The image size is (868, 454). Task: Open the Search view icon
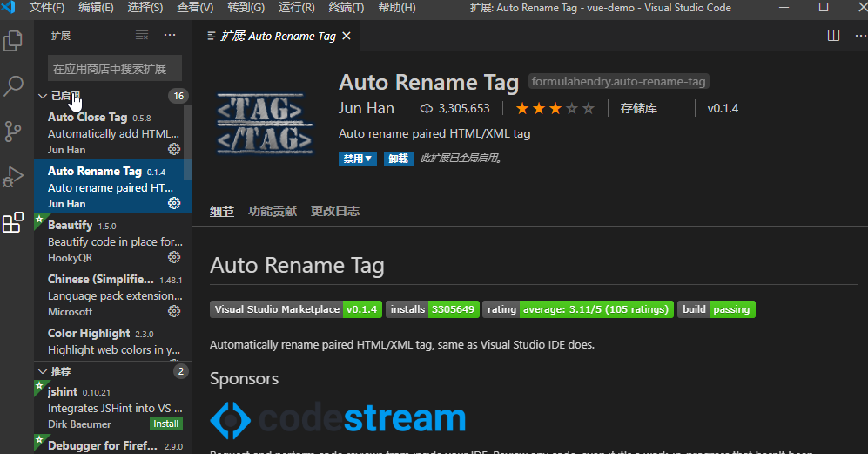point(14,86)
